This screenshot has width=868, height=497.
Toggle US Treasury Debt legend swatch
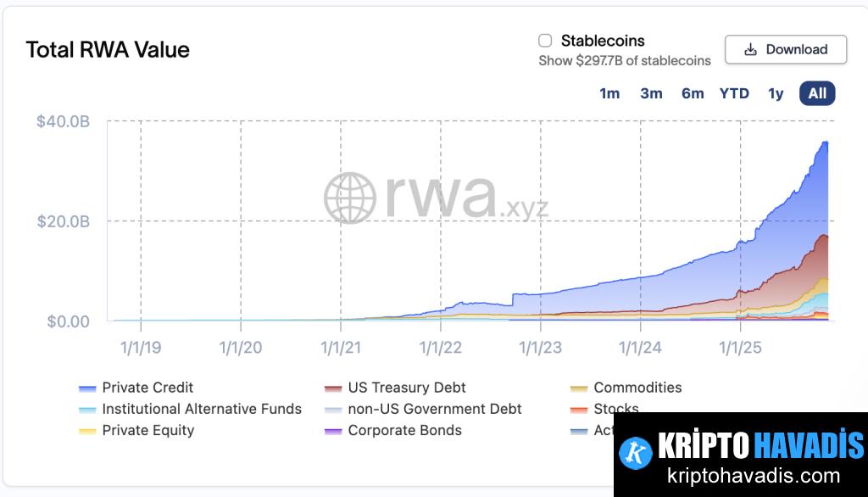point(333,388)
